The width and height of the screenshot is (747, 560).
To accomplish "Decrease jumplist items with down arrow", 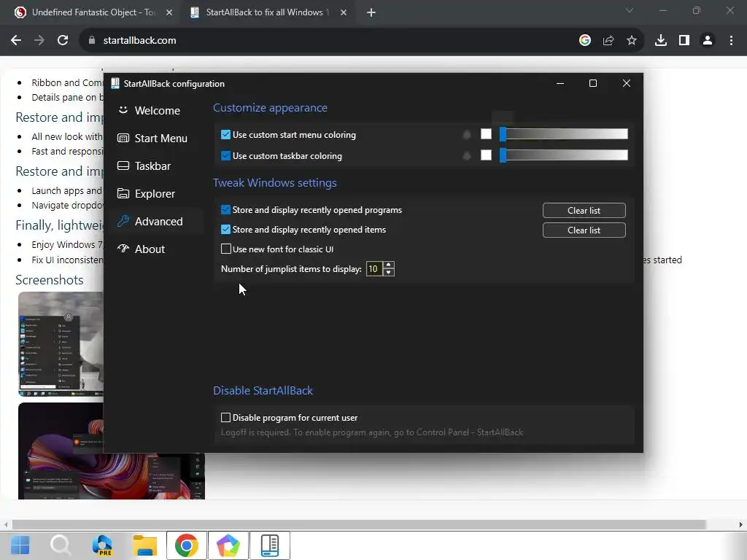I will 389,273.
